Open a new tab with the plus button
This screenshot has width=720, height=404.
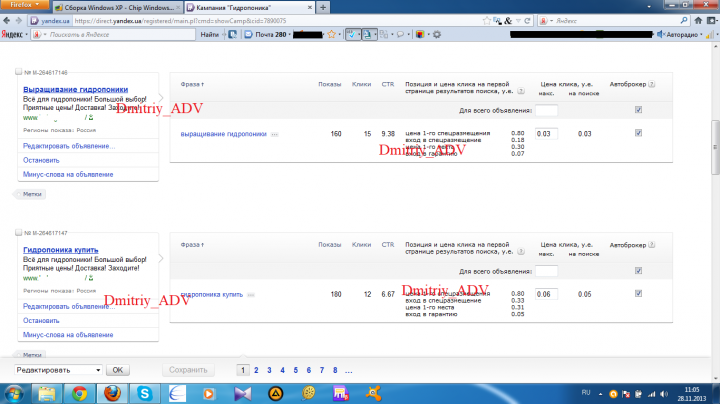[x=323, y=7]
